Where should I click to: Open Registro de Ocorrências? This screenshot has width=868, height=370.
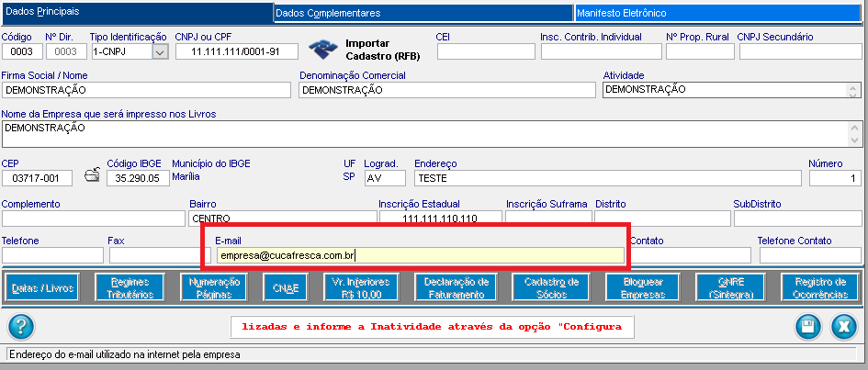click(820, 287)
